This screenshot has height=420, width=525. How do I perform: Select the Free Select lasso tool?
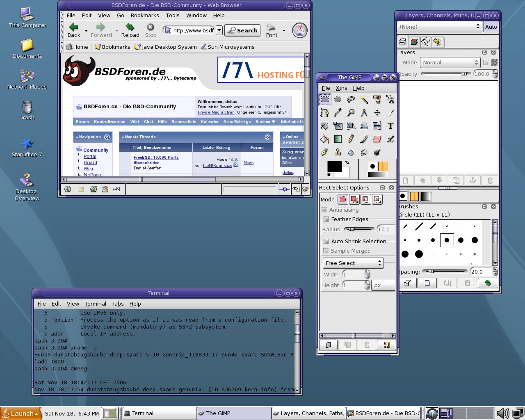351,99
